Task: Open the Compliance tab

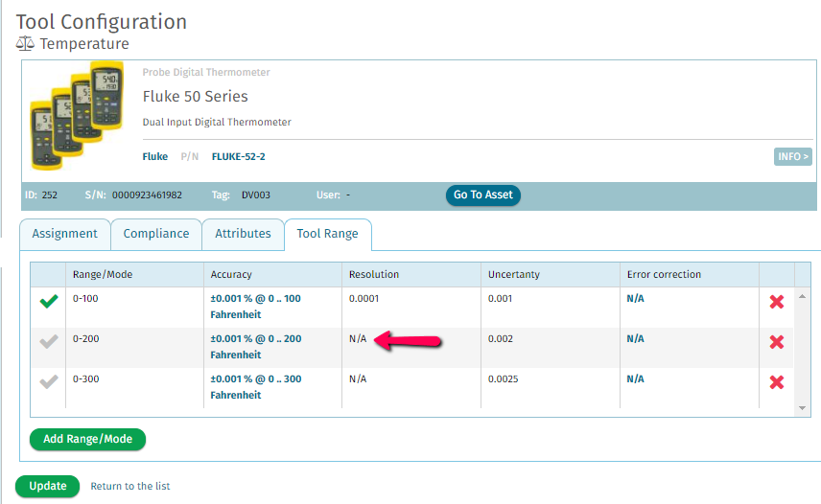Action: [x=156, y=234]
